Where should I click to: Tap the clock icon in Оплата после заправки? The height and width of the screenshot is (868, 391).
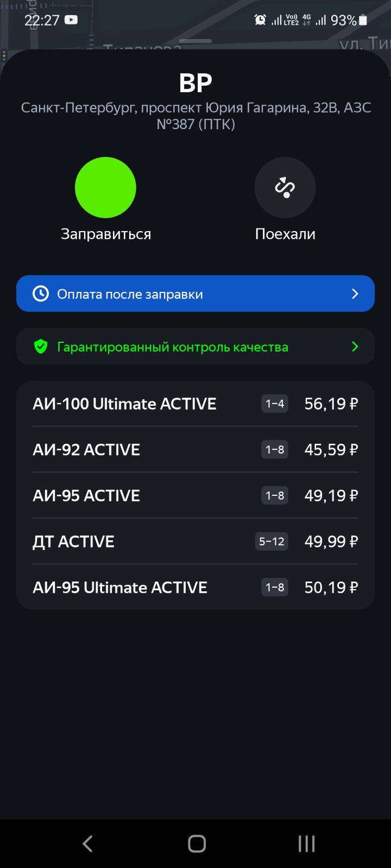(x=41, y=293)
